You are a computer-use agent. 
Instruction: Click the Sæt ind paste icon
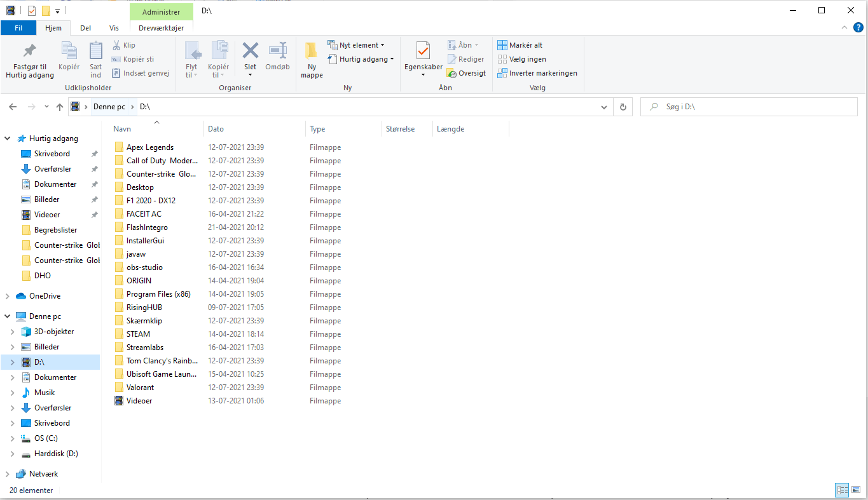pyautogui.click(x=95, y=51)
